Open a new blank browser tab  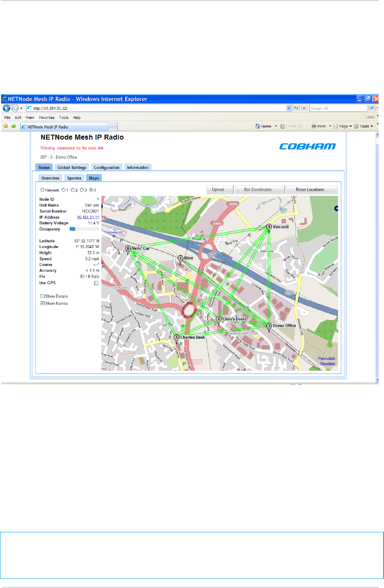[x=113, y=127]
